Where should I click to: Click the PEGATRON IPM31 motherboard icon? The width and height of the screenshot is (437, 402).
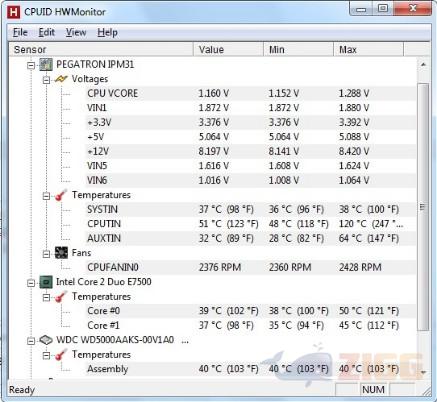pyautogui.click(x=46, y=64)
